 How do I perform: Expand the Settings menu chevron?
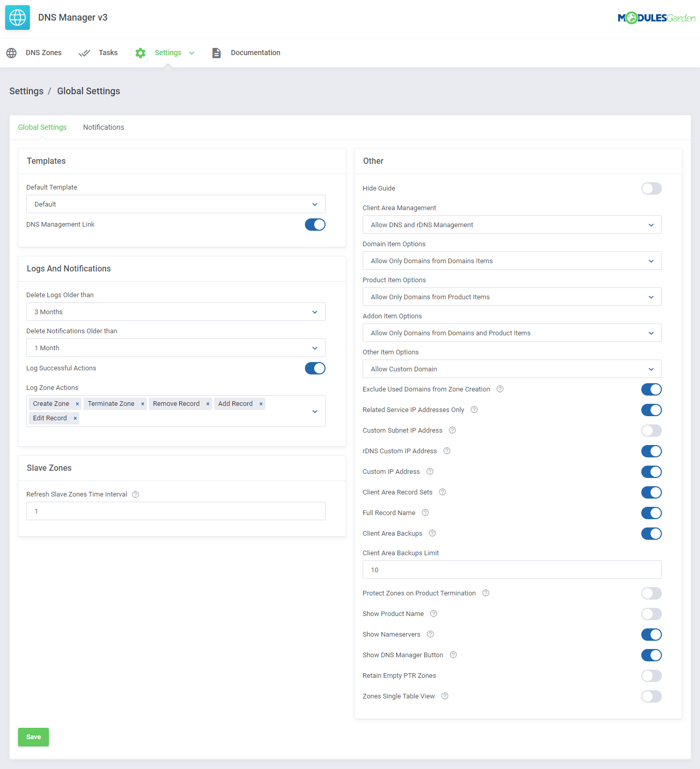(192, 53)
